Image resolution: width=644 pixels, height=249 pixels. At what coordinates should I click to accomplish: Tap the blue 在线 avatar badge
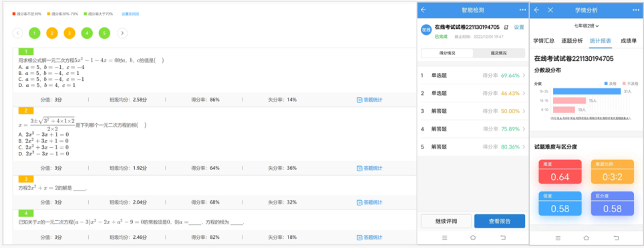(426, 29)
